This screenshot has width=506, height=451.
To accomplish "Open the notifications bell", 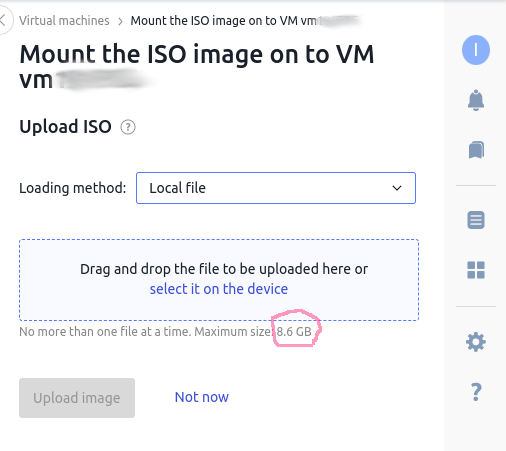I will pyautogui.click(x=476, y=100).
